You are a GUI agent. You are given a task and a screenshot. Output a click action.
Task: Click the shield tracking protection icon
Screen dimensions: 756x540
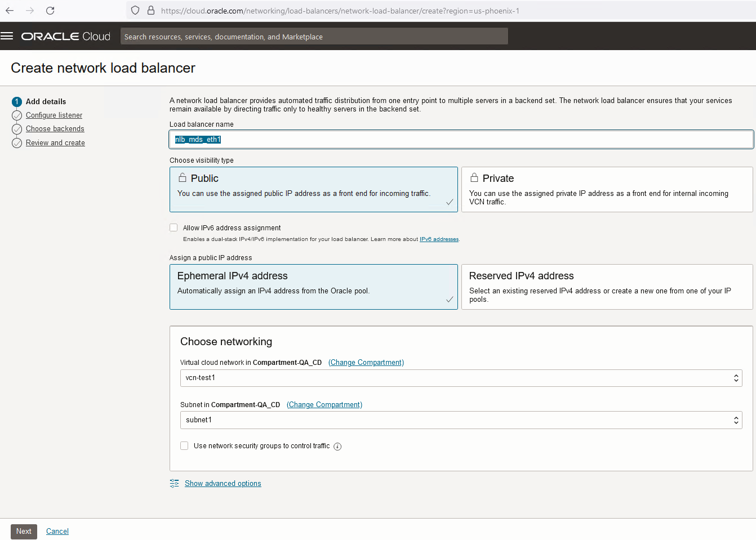point(135,11)
